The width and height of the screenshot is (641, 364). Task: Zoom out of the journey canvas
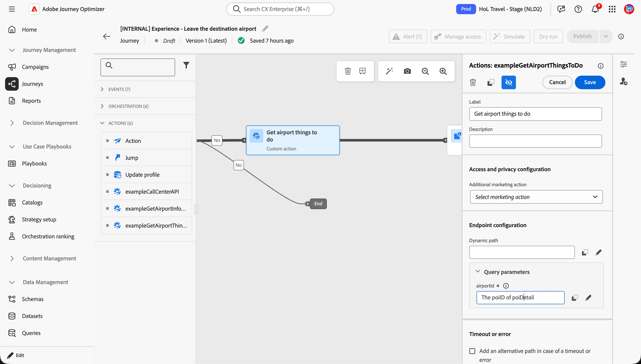[x=425, y=71]
